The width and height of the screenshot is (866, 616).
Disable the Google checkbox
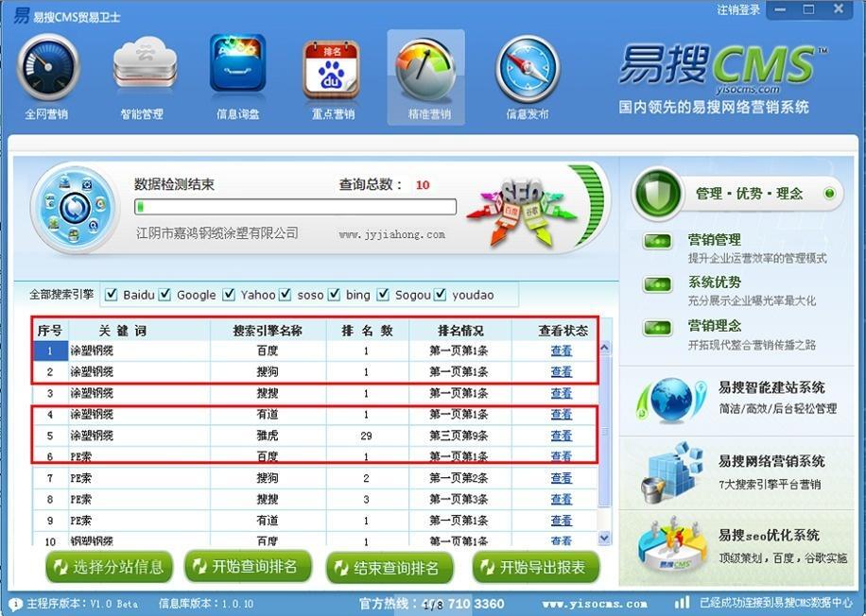165,294
